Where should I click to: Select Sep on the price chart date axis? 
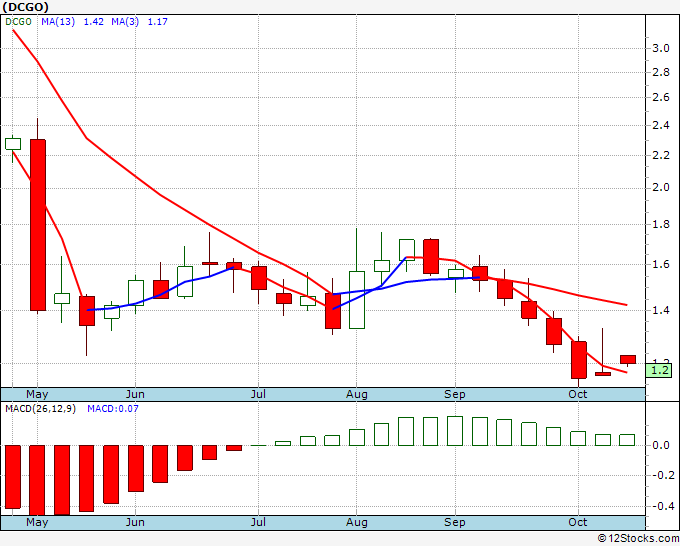click(454, 394)
